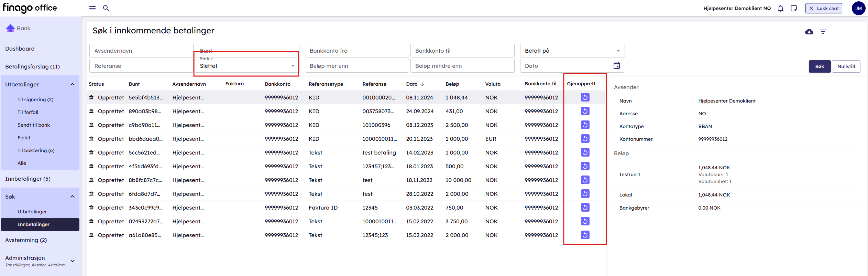Expand the Administrasjon sidebar section

72,261
